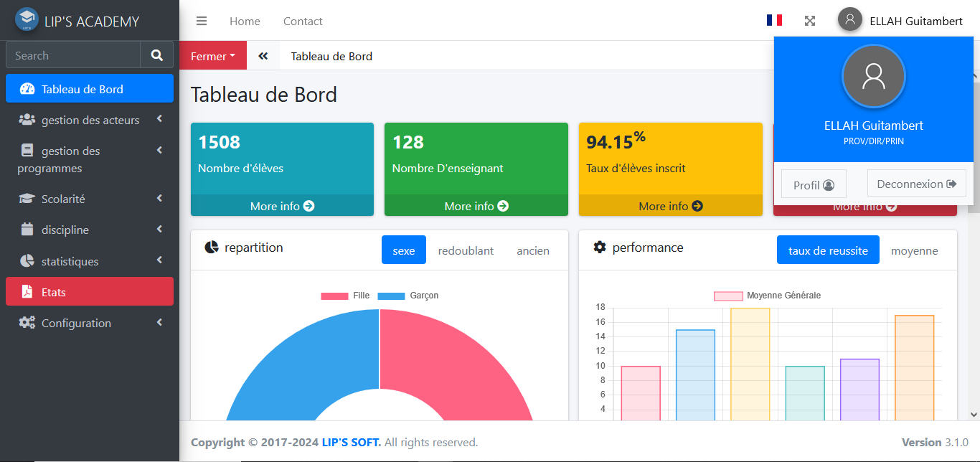This screenshot has width=980, height=462.
Task: Click the 1508 student count value
Action: 219,142
